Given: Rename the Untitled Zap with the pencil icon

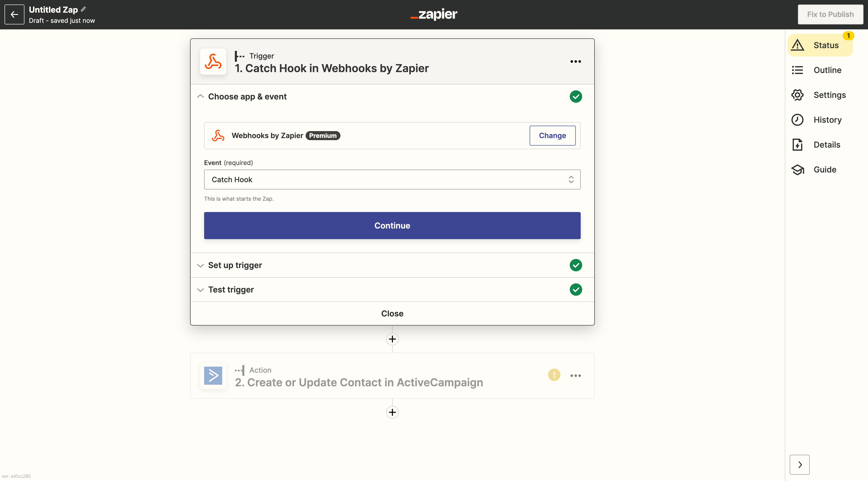Looking at the screenshot, I should [83, 9].
